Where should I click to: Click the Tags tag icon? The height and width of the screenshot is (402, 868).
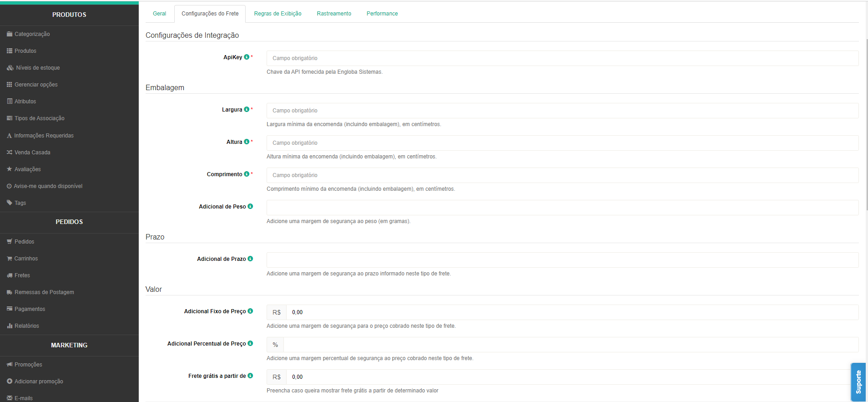tap(10, 203)
